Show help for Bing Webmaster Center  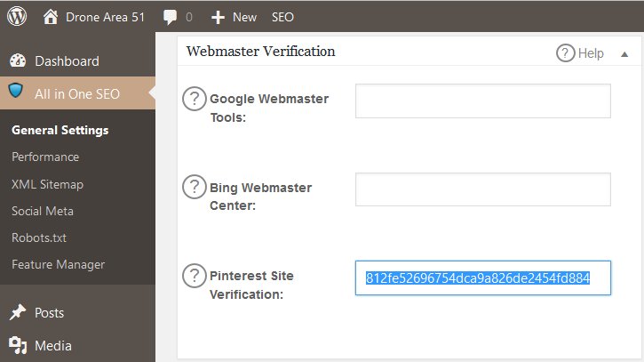click(x=195, y=187)
